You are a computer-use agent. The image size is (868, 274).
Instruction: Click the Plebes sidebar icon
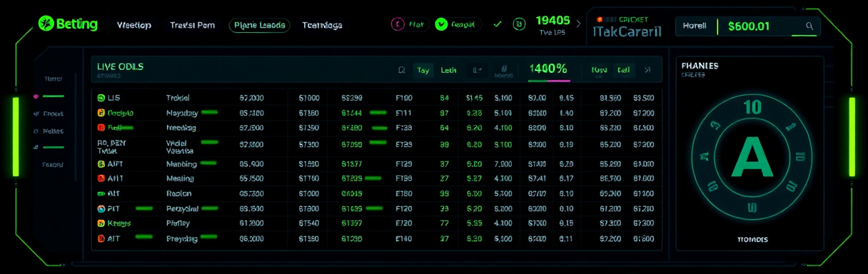36,131
